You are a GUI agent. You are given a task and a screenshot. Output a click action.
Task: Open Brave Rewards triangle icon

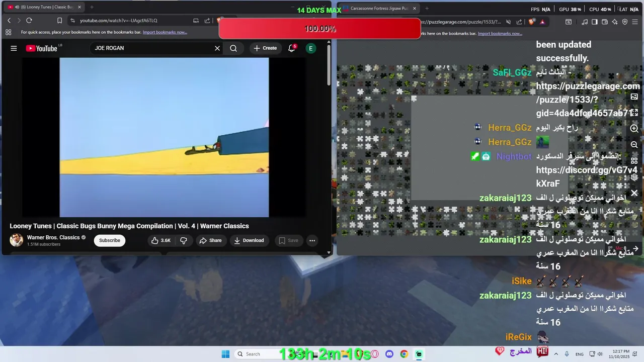click(542, 22)
